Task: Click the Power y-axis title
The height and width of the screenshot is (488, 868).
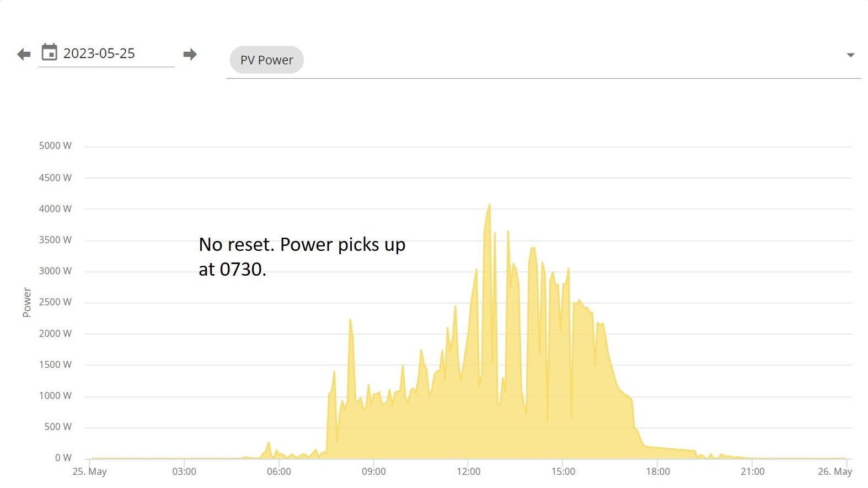Action: tap(26, 302)
